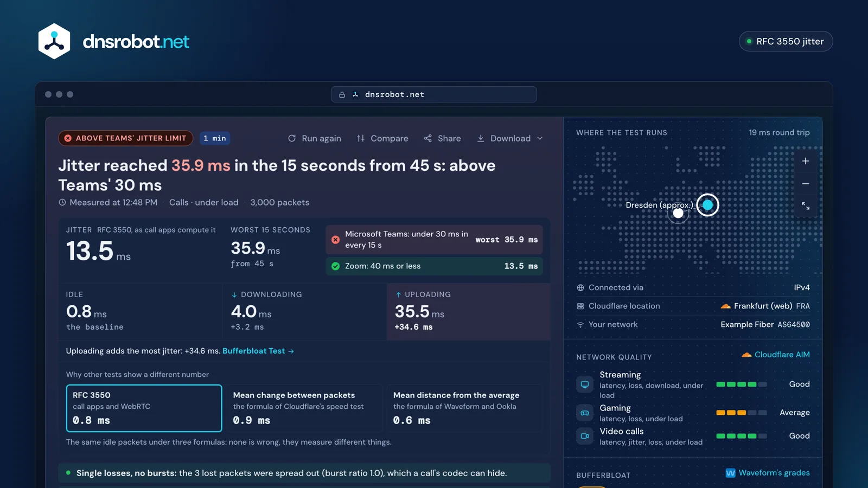Zoom in on the map with plus
The image size is (868, 488).
[806, 161]
